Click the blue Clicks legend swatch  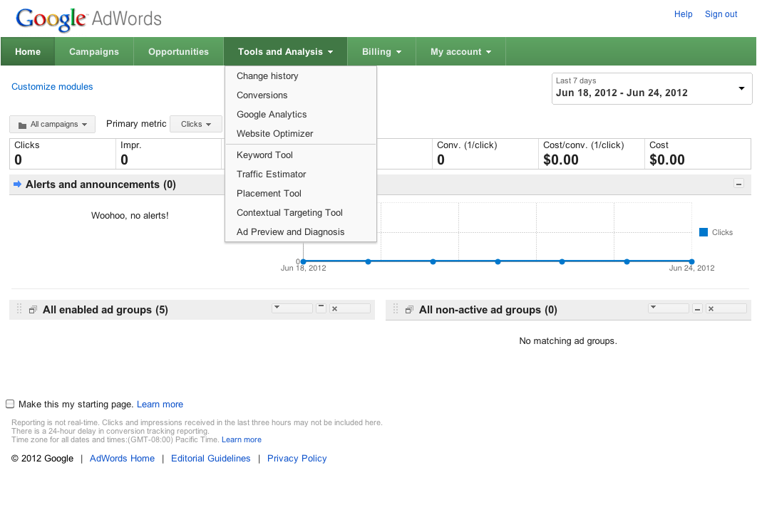pyautogui.click(x=704, y=232)
